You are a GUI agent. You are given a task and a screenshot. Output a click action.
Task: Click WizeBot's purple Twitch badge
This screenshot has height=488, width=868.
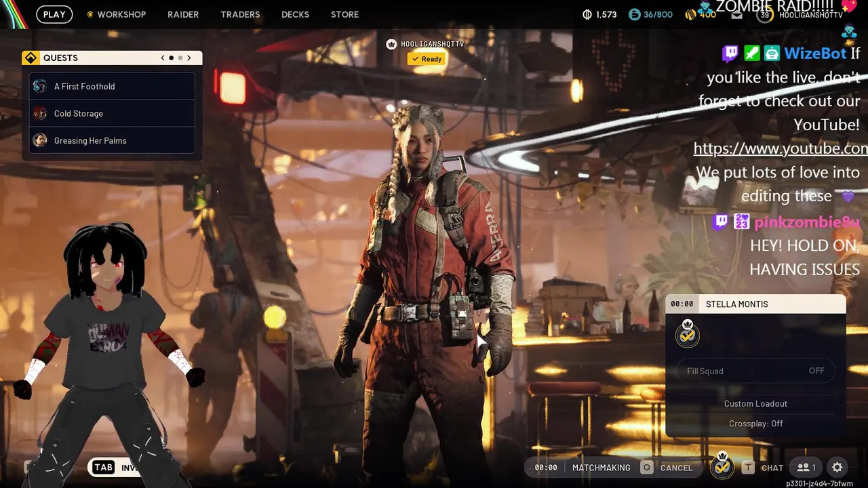coord(730,54)
